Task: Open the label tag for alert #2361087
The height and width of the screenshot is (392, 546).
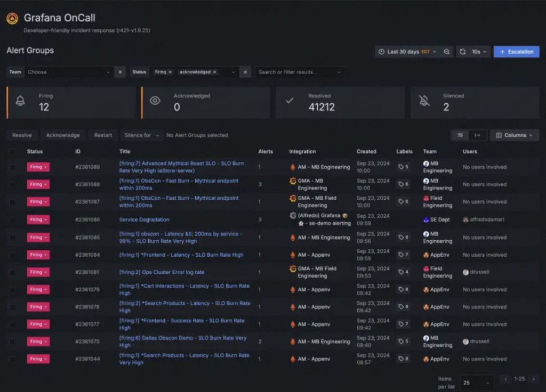Action: (403, 201)
